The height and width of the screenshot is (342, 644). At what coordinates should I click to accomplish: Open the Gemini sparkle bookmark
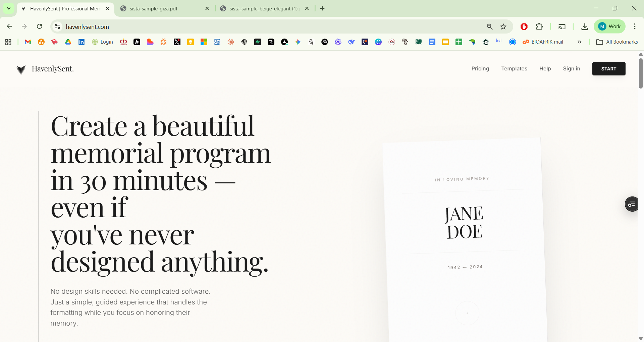(x=298, y=42)
